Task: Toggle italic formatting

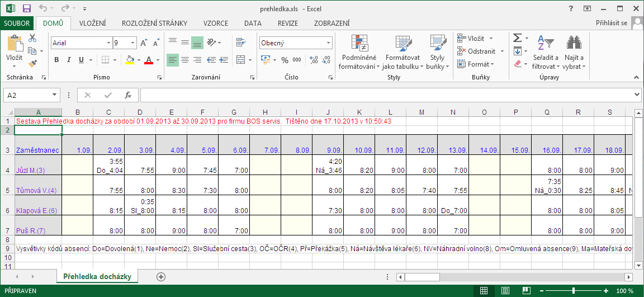Action: pyautogui.click(x=69, y=60)
